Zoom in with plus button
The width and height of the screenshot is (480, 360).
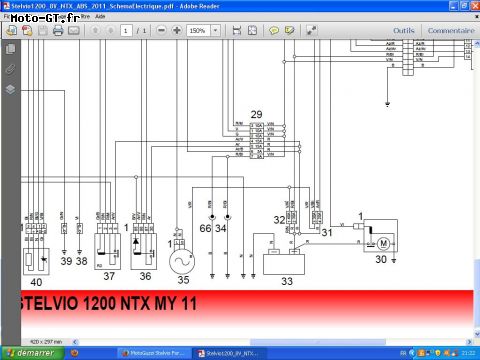[177, 31]
